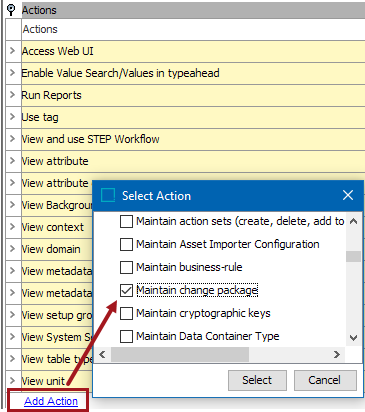The width and height of the screenshot is (365, 412).
Task: Select the View context action text
Action: pyautogui.click(x=53, y=227)
